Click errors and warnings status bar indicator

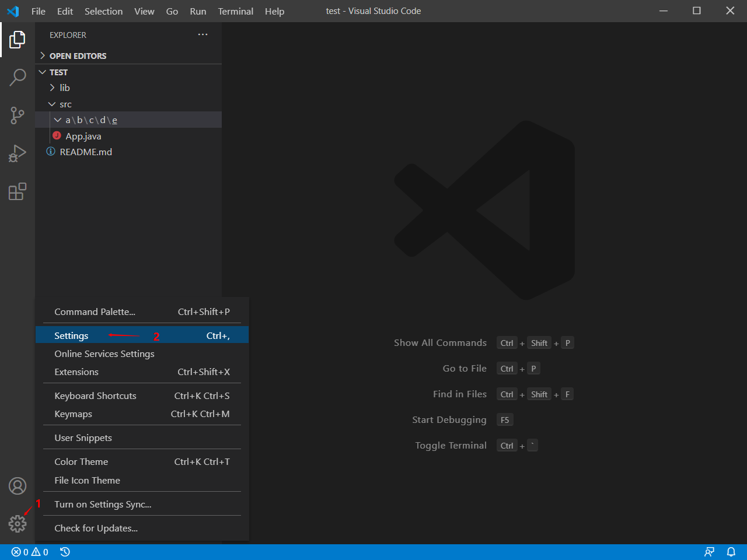coord(30,552)
